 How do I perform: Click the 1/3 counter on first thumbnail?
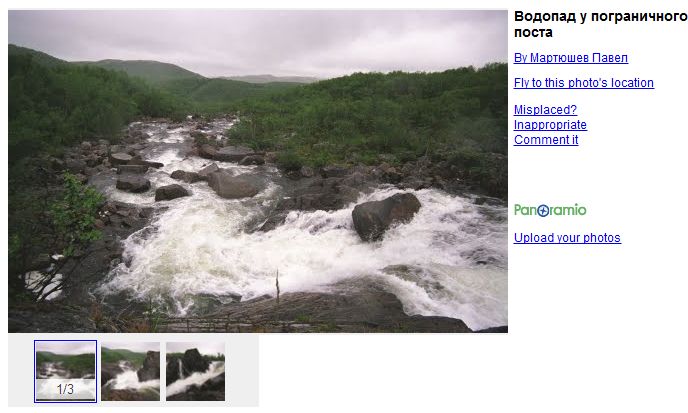click(x=65, y=389)
